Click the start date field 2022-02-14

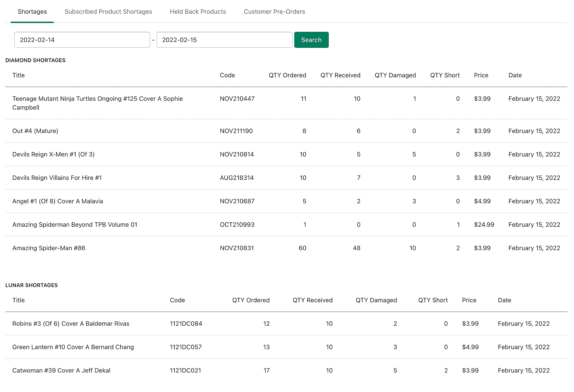82,40
